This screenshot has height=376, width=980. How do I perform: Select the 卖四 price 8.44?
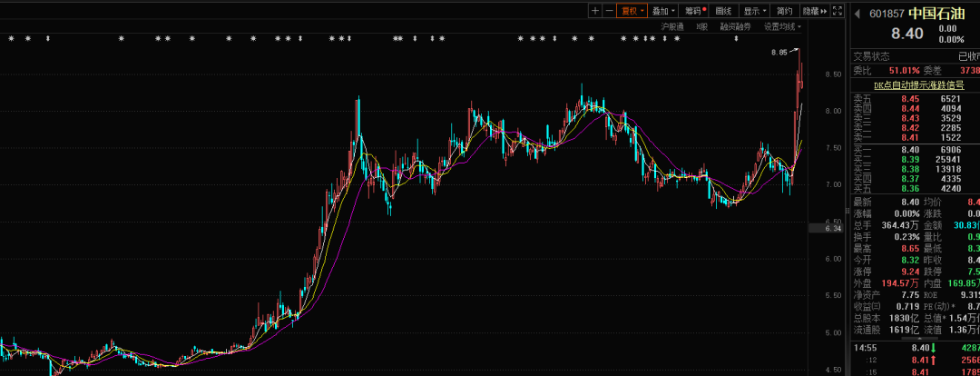tap(910, 108)
